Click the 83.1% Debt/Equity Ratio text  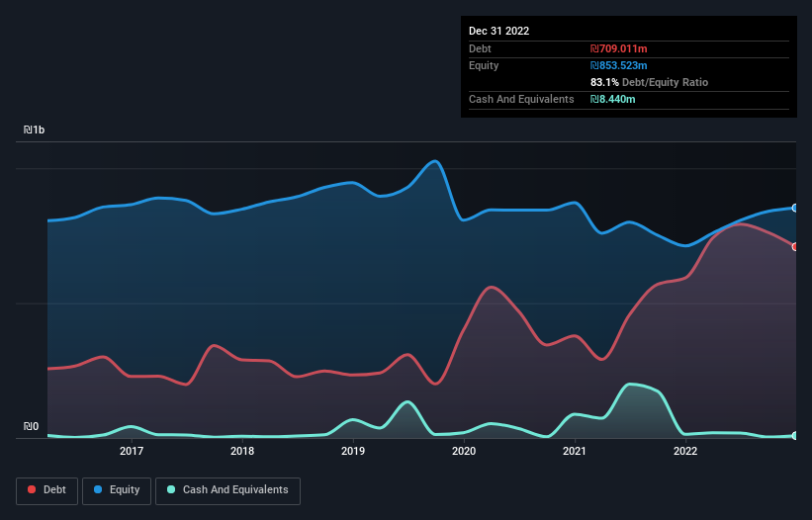(650, 82)
